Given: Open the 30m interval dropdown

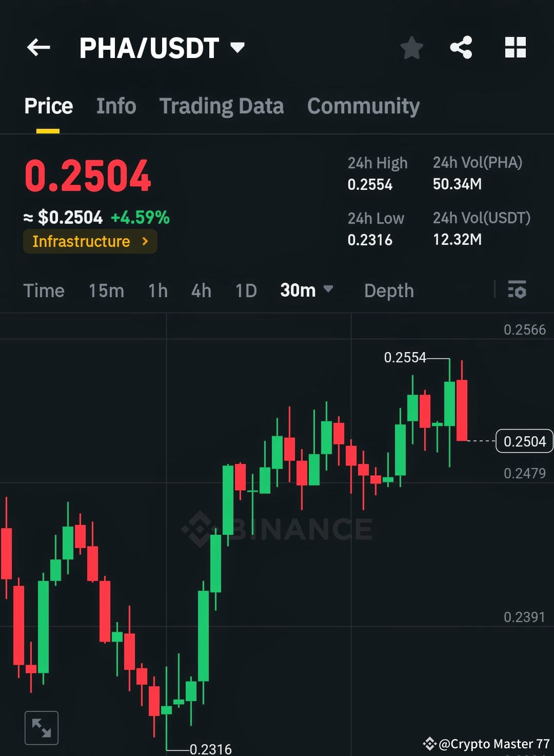Looking at the screenshot, I should [306, 290].
